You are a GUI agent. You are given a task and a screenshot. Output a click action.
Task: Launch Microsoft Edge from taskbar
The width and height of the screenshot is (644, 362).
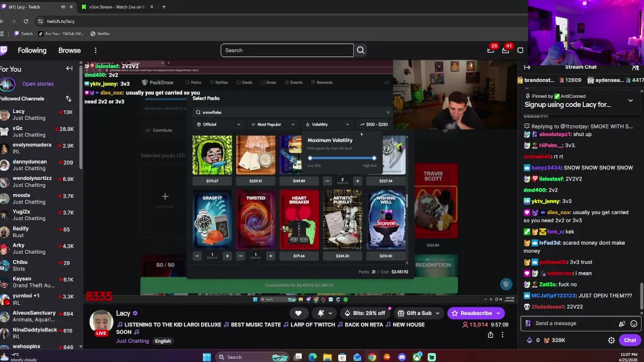click(x=312, y=357)
